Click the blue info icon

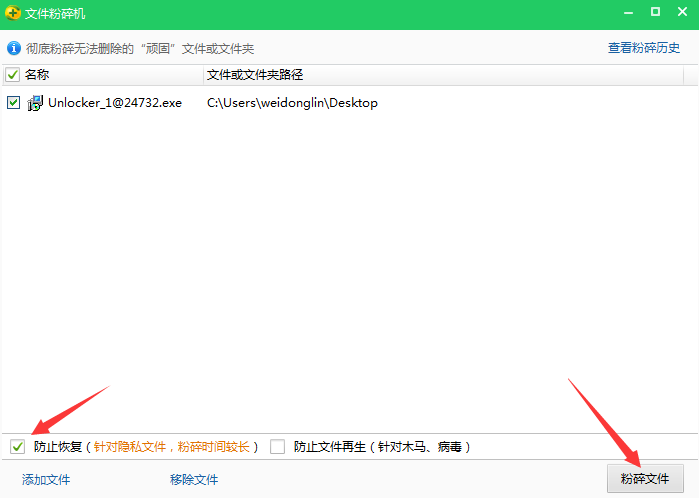point(14,48)
